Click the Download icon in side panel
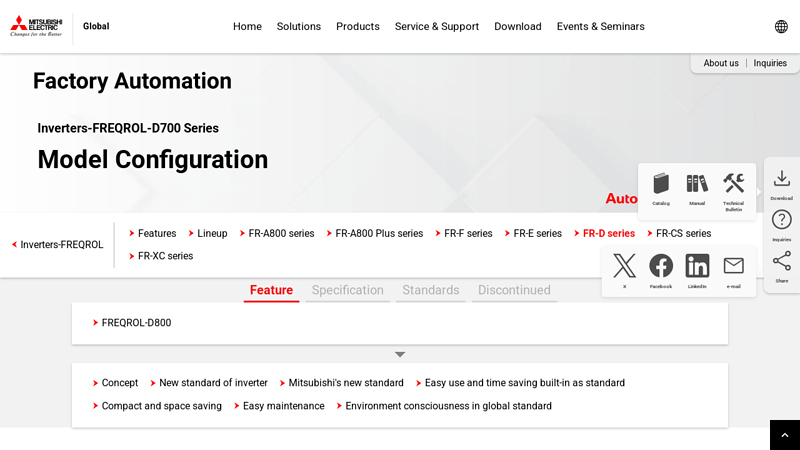The image size is (800, 450). tap(782, 180)
